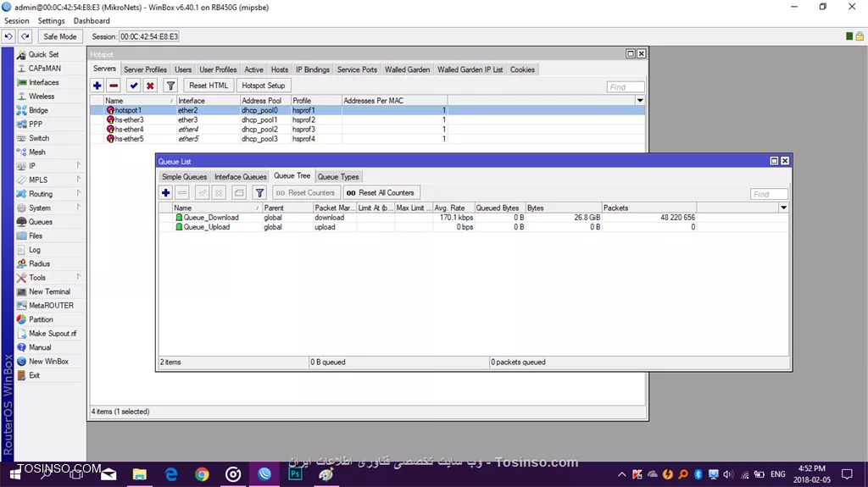Switch to Walled Garden IP List tab
Viewport: 868px width, 487px height.
(470, 69)
